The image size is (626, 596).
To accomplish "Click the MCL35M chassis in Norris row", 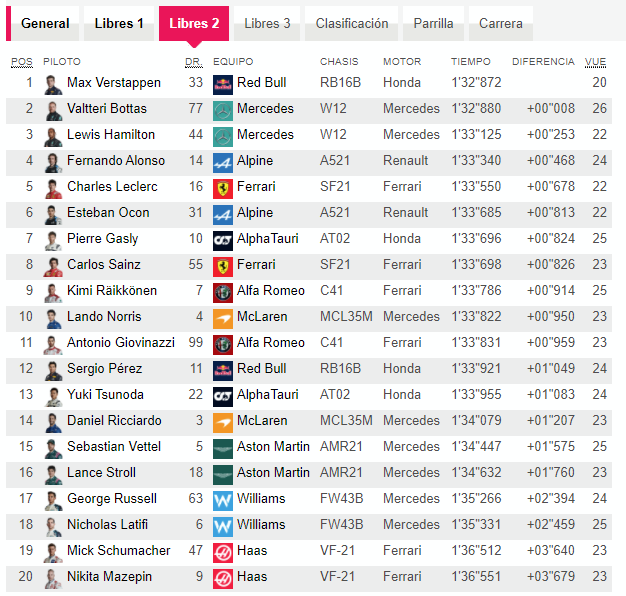I will click(x=346, y=317).
